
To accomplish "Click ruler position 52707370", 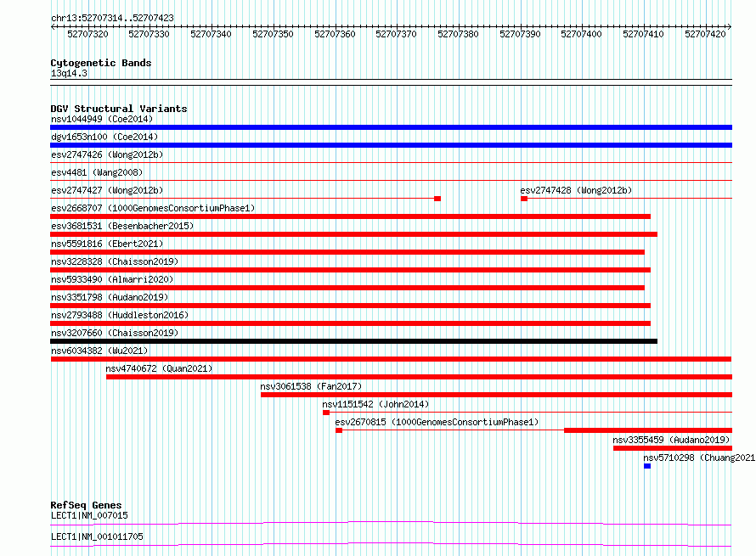I will pyautogui.click(x=396, y=34).
